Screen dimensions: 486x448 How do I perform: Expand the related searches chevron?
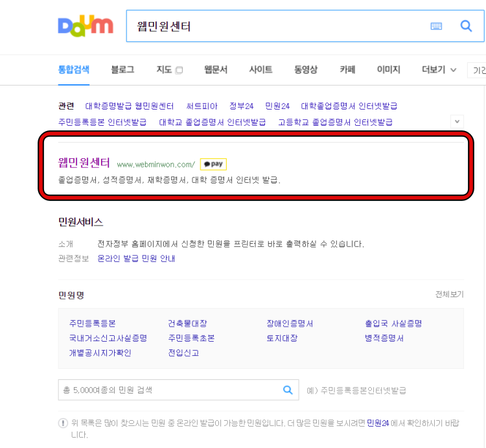point(457,121)
